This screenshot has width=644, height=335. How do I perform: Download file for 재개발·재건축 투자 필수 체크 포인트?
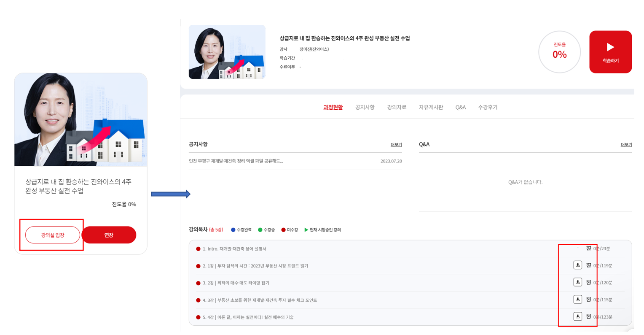pyautogui.click(x=577, y=300)
